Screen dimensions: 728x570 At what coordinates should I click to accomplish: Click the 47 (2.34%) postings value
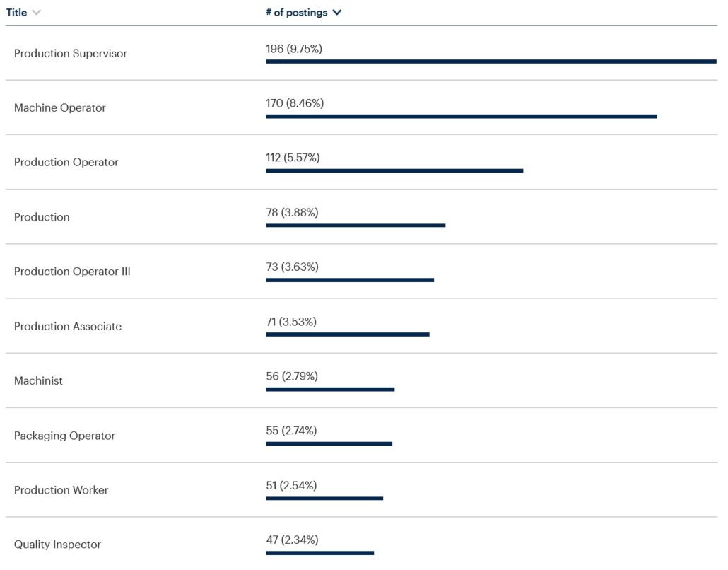292,540
